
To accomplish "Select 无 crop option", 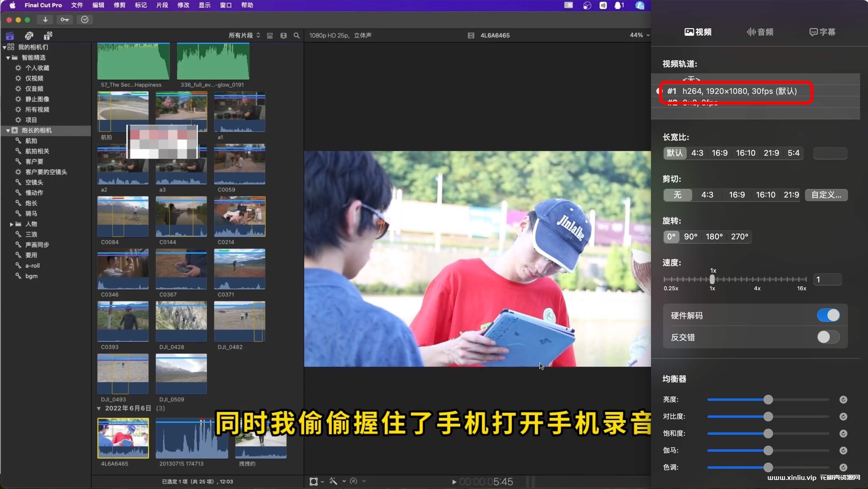I will (x=678, y=195).
